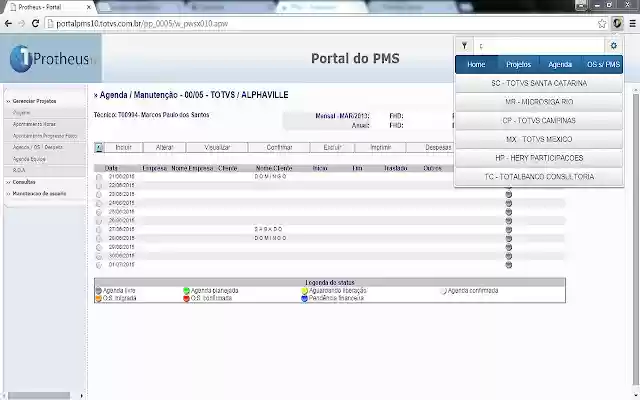
Task: Select the radio button for 22/06/2015
Action: (x=99, y=186)
